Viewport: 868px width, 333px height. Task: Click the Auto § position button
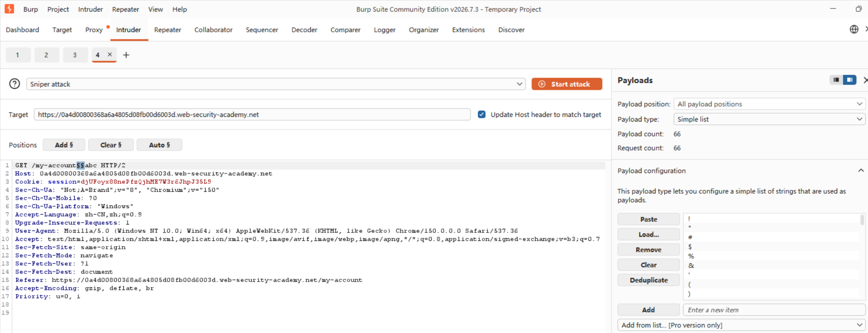159,145
